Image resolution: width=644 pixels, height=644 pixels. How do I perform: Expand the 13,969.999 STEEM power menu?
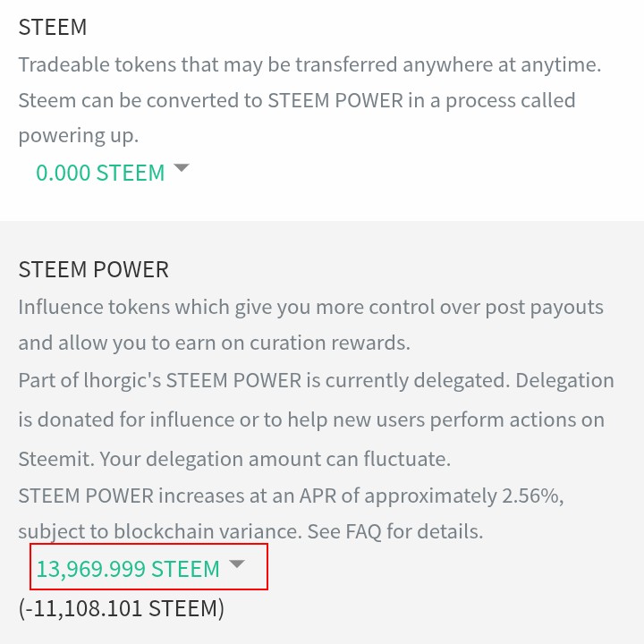(x=128, y=569)
